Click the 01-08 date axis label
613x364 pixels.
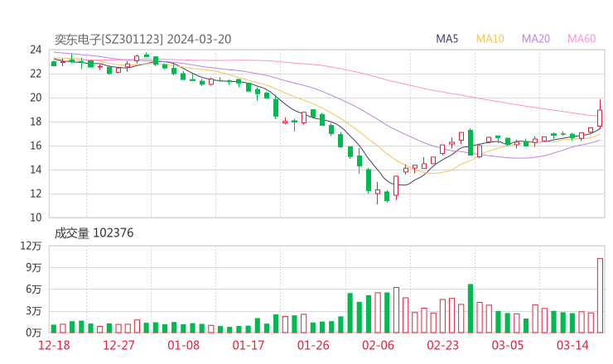click(x=183, y=345)
